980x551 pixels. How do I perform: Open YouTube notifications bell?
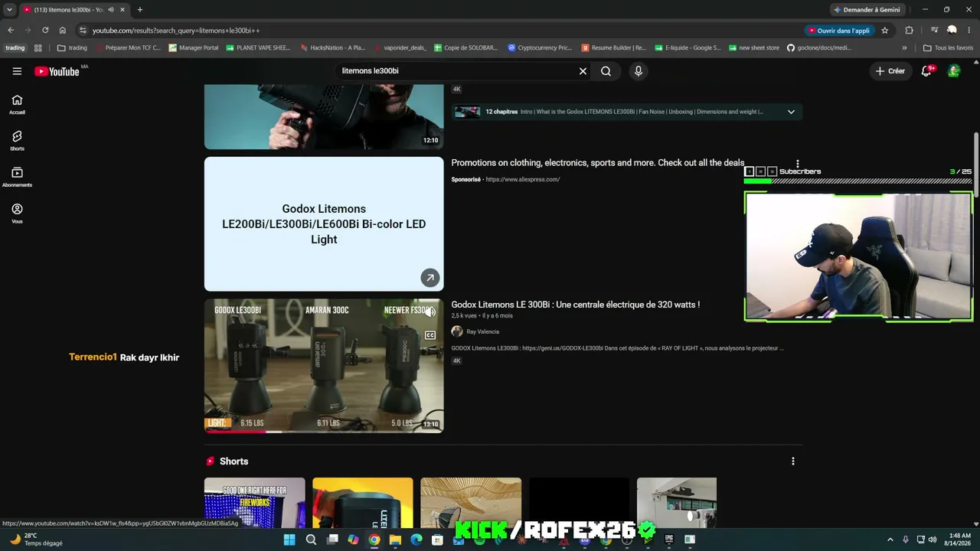pyautogui.click(x=927, y=71)
